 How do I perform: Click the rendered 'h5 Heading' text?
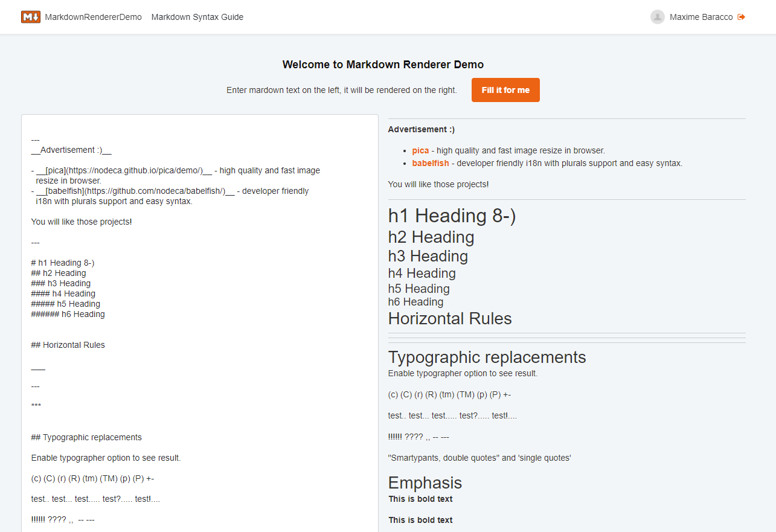[x=419, y=289]
